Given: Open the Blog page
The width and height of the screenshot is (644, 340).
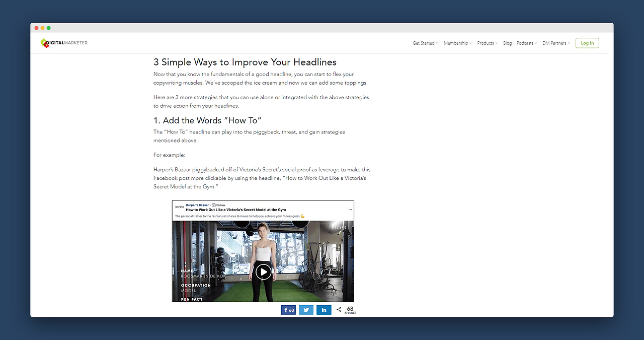Looking at the screenshot, I should (x=507, y=43).
